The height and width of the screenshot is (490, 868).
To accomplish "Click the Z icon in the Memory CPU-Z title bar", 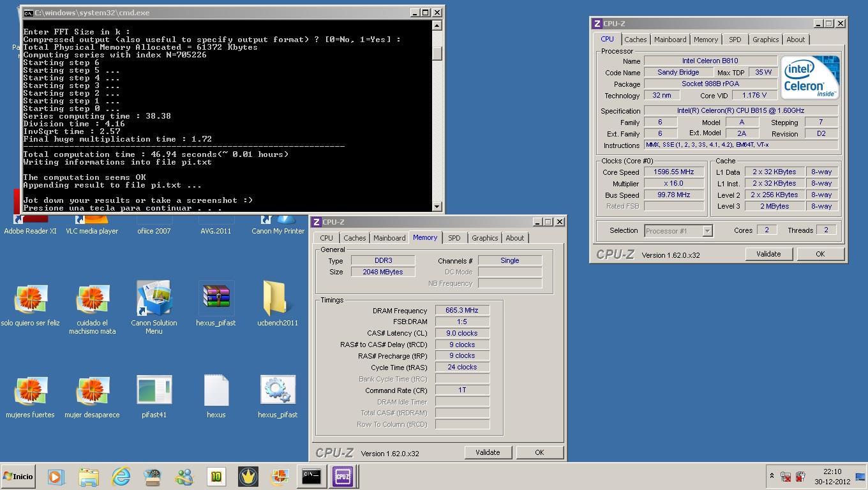I will [316, 222].
